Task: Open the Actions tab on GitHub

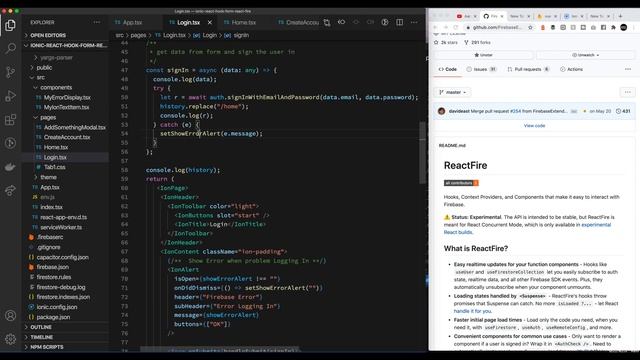Action: (571, 69)
